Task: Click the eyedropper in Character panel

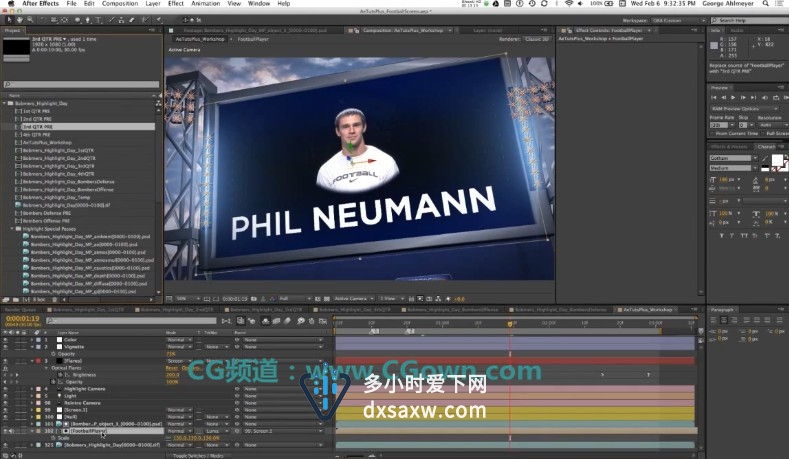Action: pyautogui.click(x=765, y=159)
